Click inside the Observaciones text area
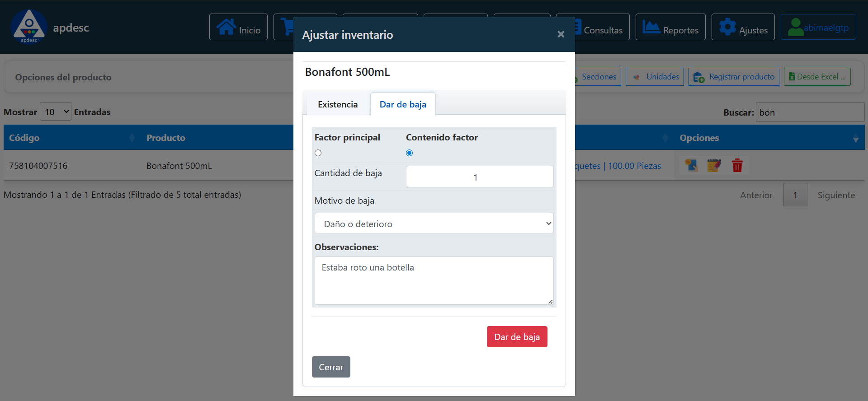Viewport: 868px width, 401px height. coord(434,280)
